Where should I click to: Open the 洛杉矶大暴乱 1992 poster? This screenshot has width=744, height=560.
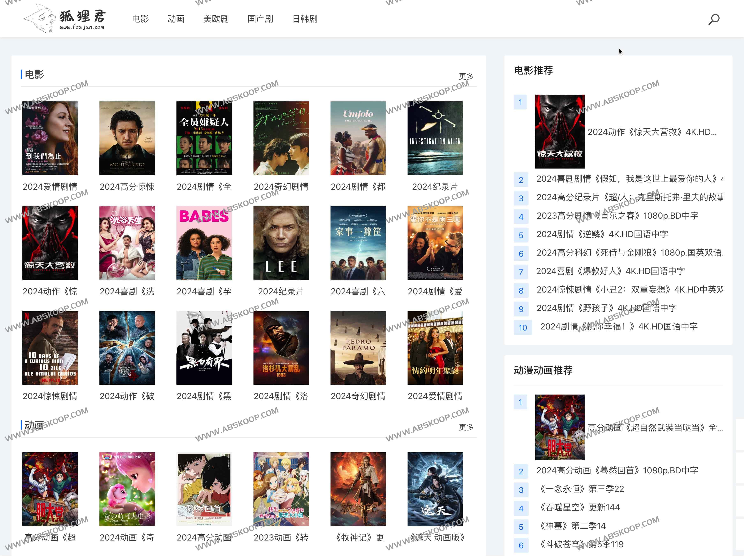(281, 348)
